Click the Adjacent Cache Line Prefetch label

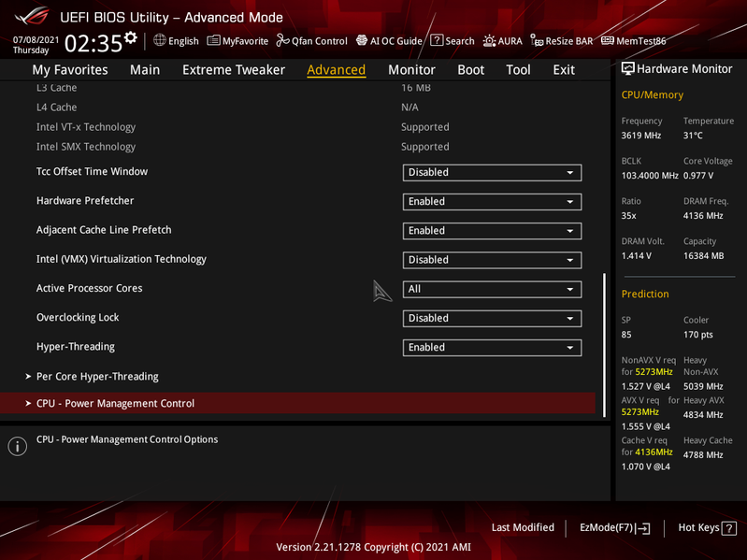click(x=104, y=230)
